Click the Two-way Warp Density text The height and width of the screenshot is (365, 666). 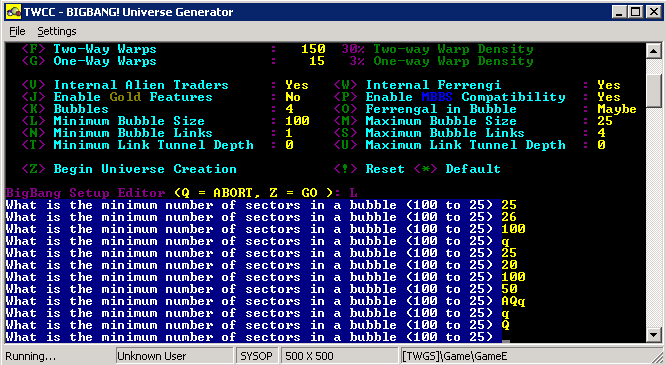[453, 49]
